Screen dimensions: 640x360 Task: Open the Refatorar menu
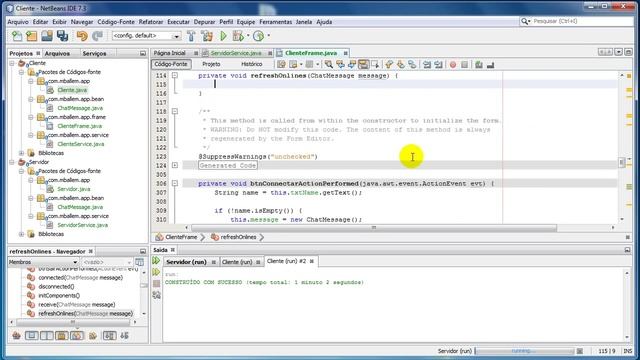pos(150,22)
